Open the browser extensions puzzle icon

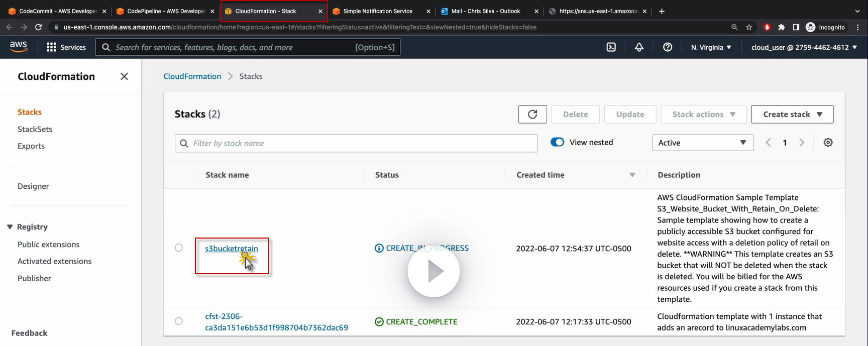(781, 27)
